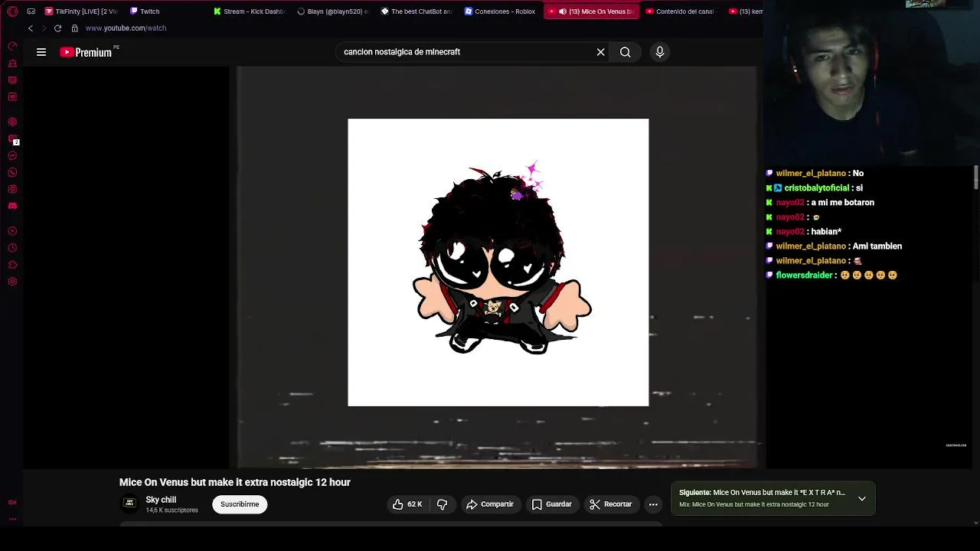The image size is (980, 551).
Task: Reload the page
Action: pyautogui.click(x=57, y=28)
